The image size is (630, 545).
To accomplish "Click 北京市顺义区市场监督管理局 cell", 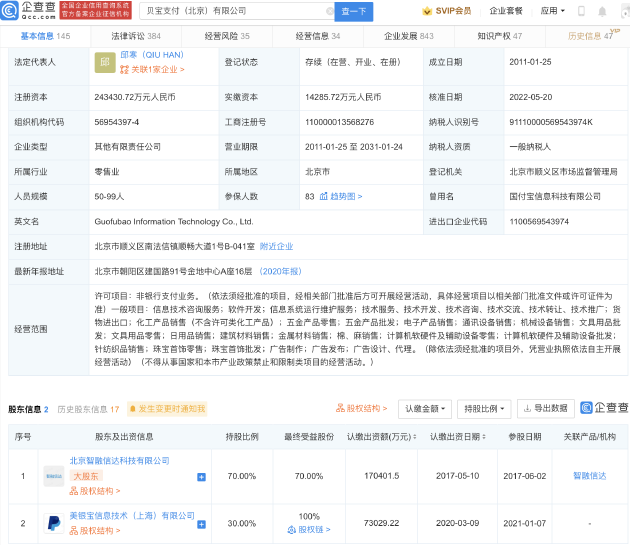I will (563, 172).
